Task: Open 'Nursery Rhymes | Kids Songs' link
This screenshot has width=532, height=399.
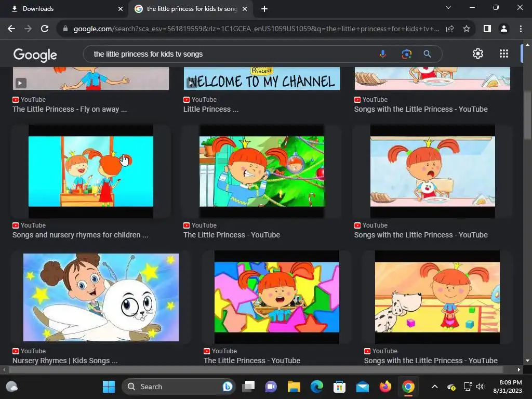Action: coord(65,361)
